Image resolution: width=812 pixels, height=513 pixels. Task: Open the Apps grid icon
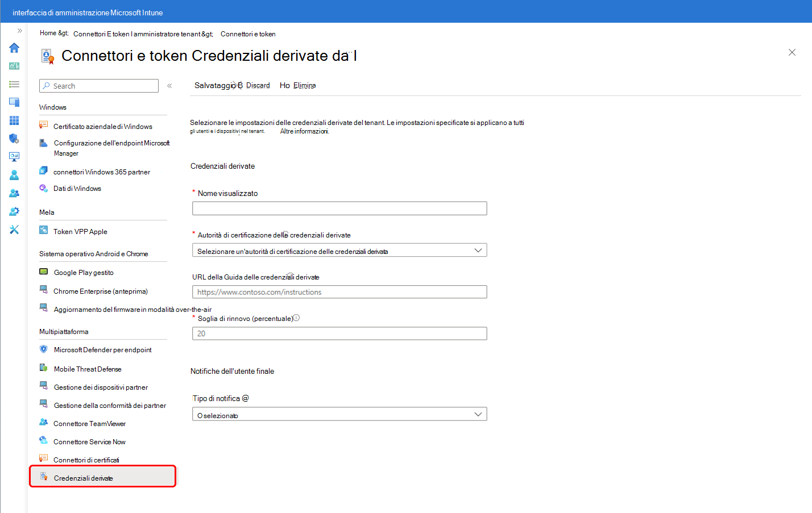[x=14, y=120]
